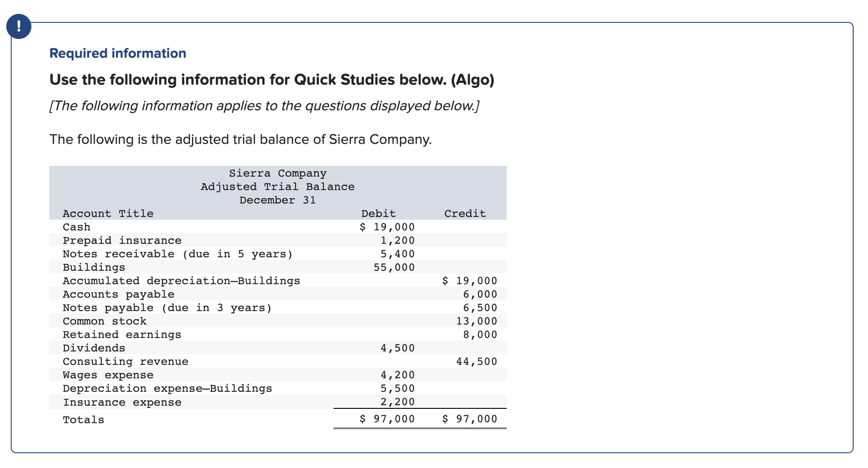The image size is (868, 468).
Task: Select the 'Required information' heading
Action: (x=117, y=53)
